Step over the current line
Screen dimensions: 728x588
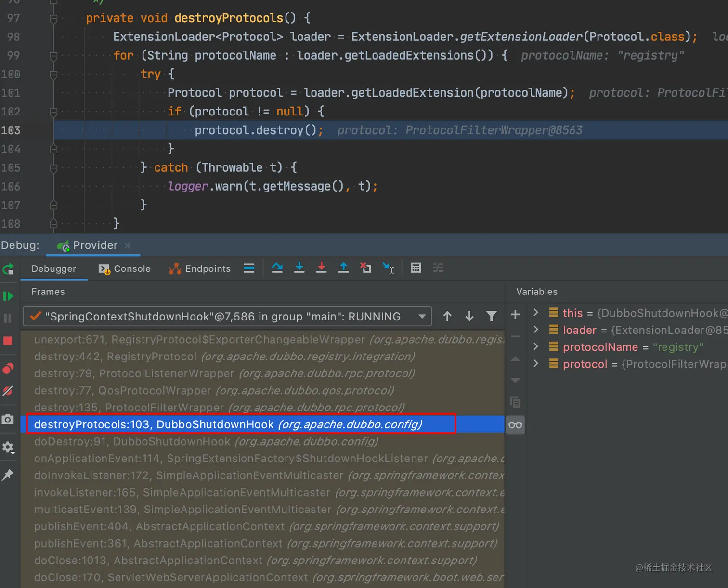click(277, 268)
